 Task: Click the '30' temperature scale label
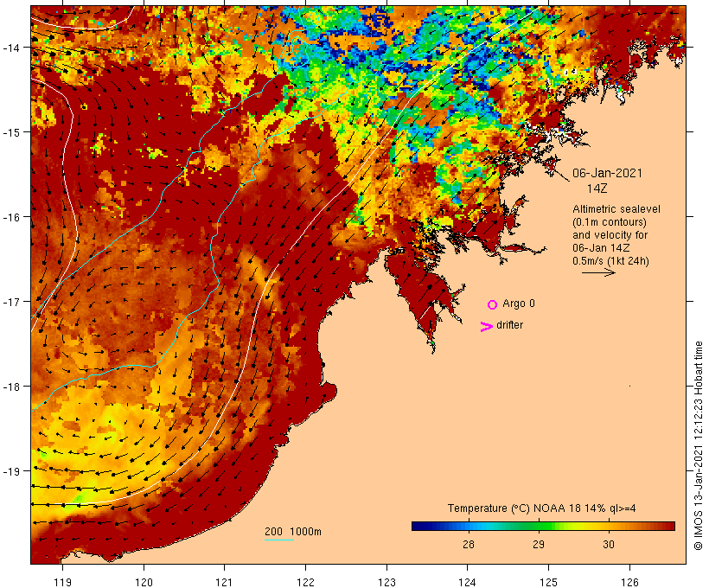(609, 544)
